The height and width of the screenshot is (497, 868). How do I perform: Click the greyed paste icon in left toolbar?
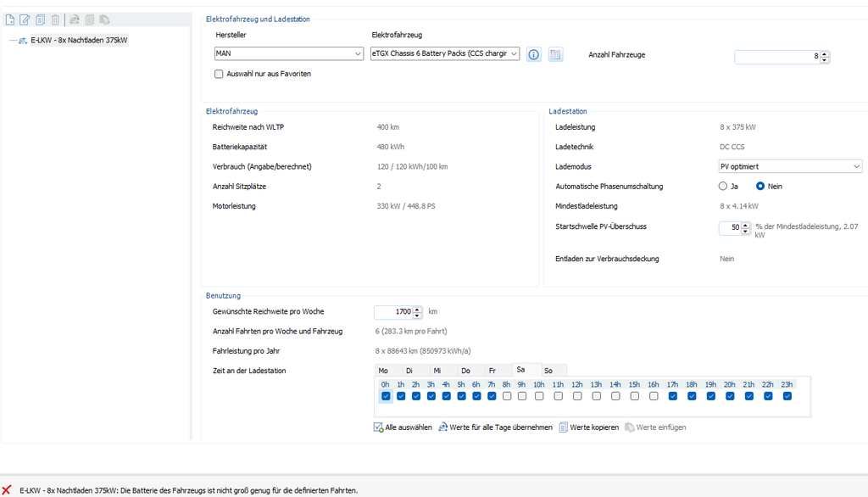pyautogui.click(x=104, y=20)
